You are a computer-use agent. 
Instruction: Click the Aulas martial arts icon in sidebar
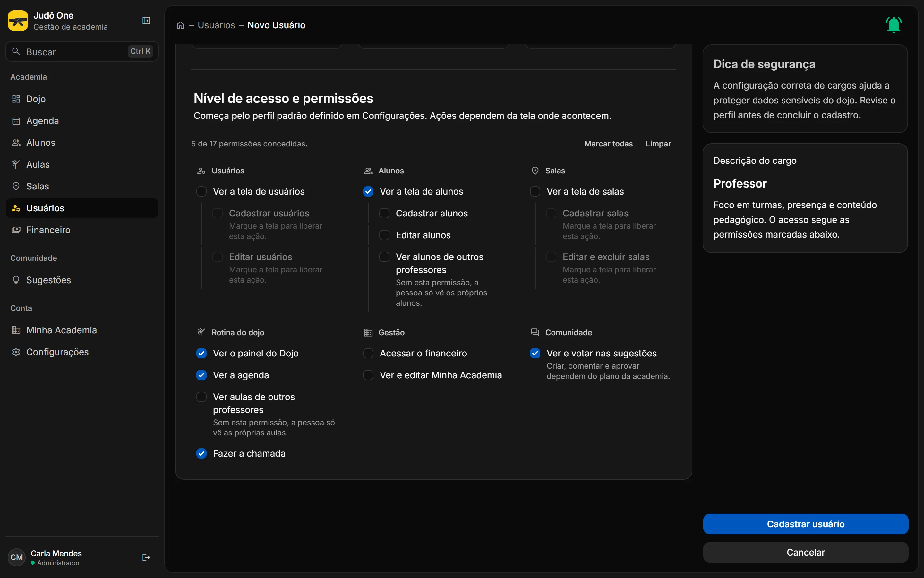click(x=16, y=164)
